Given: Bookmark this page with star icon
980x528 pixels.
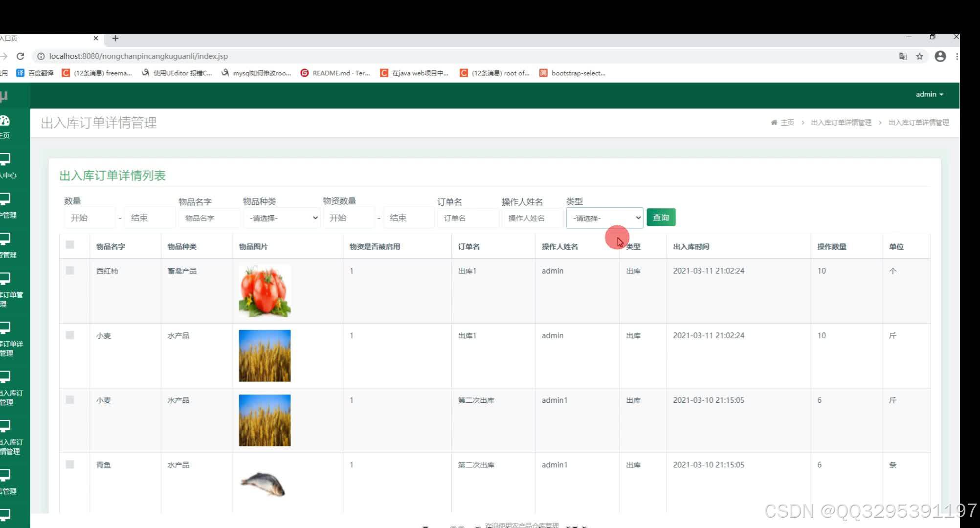Looking at the screenshot, I should (919, 56).
